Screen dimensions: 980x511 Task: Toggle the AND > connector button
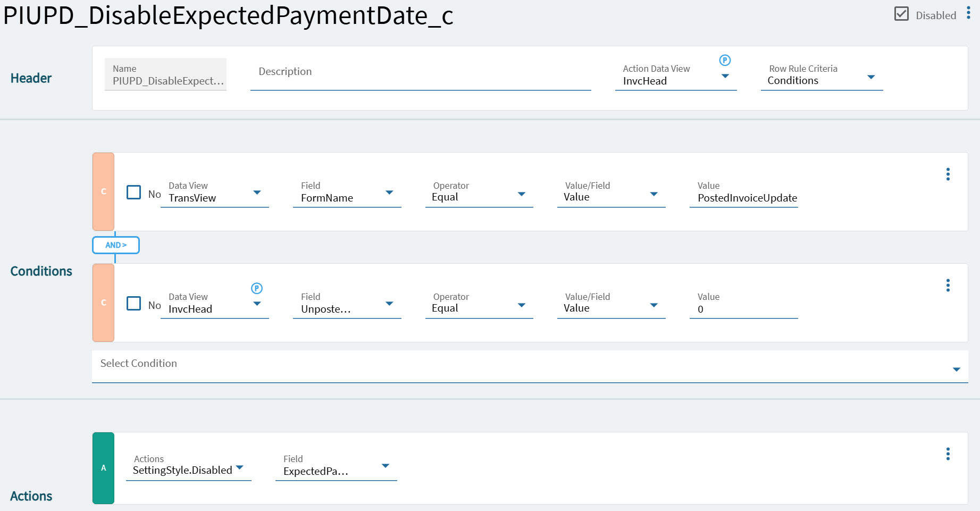click(x=116, y=245)
